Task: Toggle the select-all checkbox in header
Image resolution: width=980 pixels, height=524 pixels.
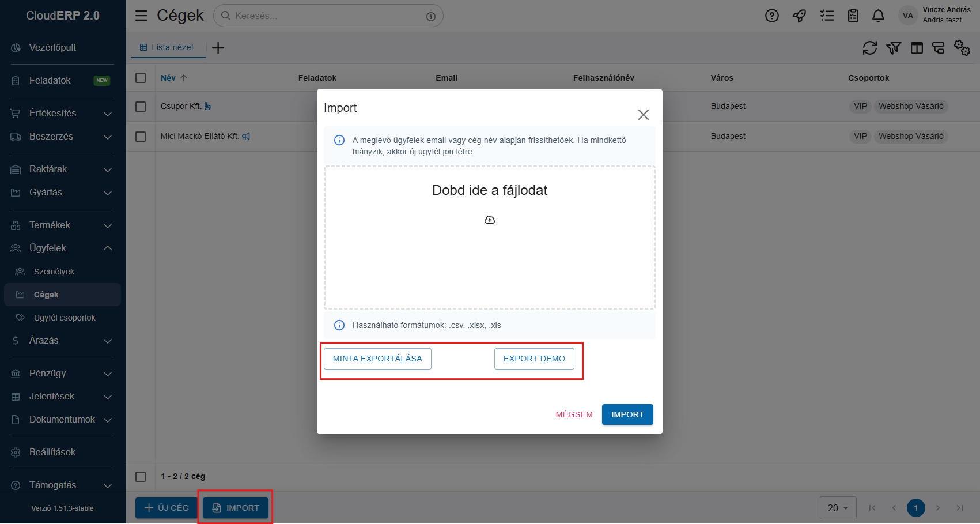Action: [x=141, y=78]
